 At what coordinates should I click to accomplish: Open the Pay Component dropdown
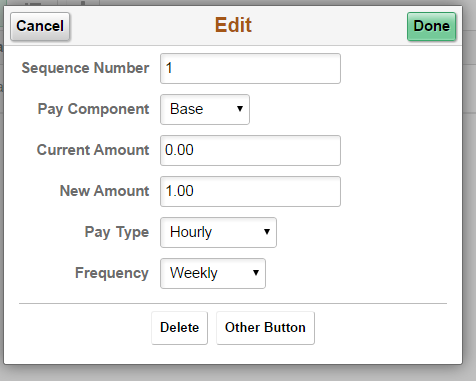tap(205, 109)
